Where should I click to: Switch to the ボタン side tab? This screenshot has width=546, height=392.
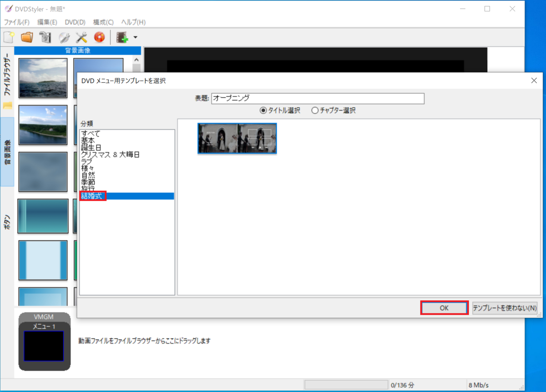pyautogui.click(x=7, y=221)
